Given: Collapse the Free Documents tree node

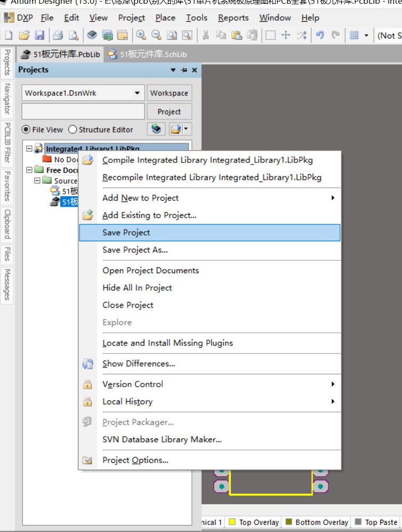Looking at the screenshot, I should click(x=29, y=170).
